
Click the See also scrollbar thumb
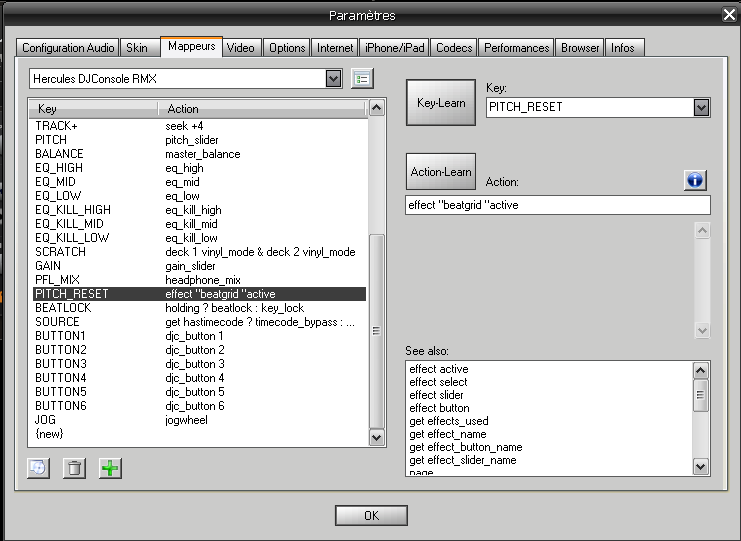coord(700,395)
